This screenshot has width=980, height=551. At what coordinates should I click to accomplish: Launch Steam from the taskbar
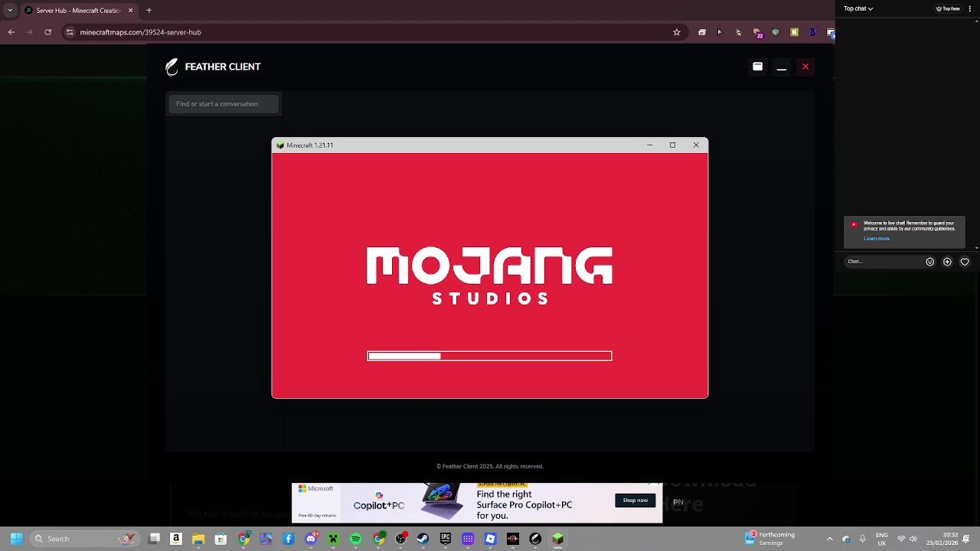pyautogui.click(x=423, y=539)
